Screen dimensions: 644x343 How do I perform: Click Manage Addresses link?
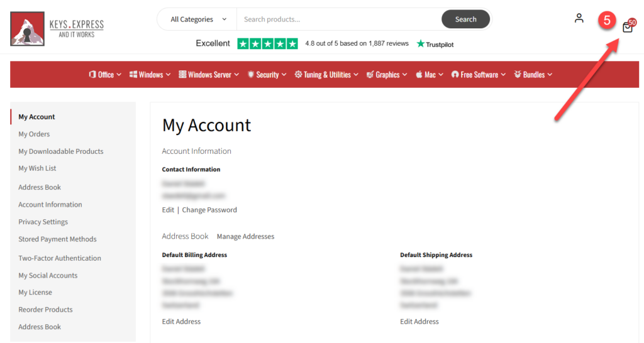click(x=245, y=237)
